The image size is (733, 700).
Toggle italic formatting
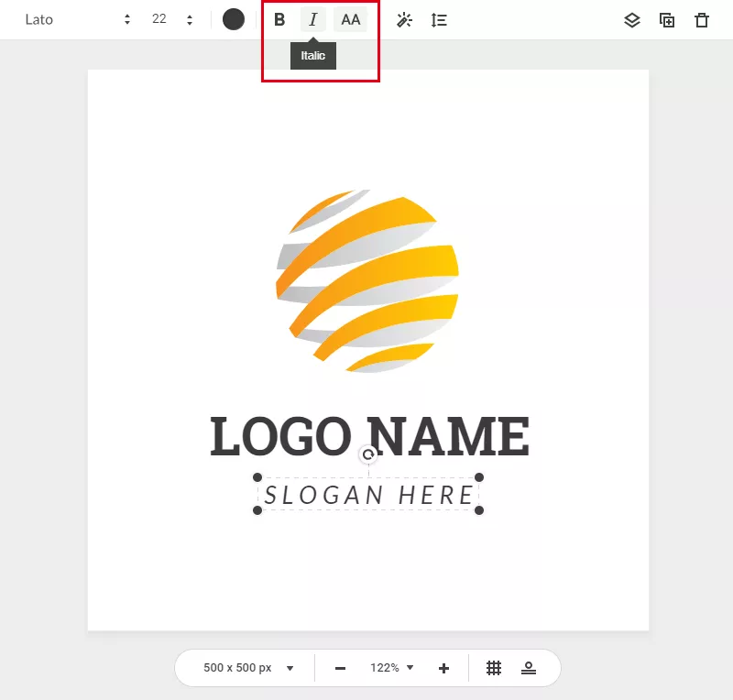(x=313, y=19)
